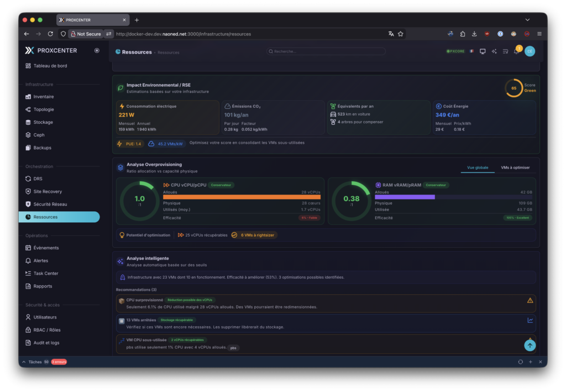Click the 6 VMs à rightsizer badge
This screenshot has width=566, height=392.
point(254,235)
